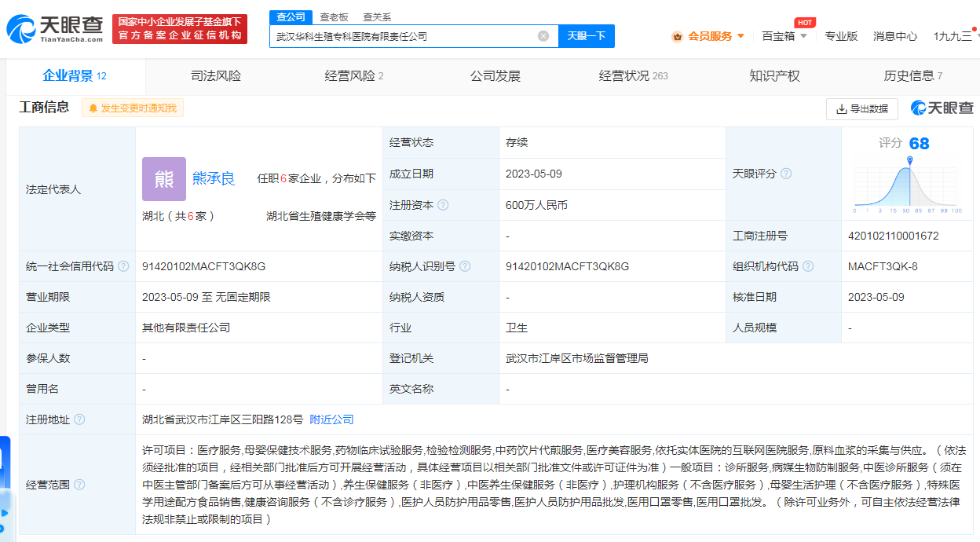980x542 pixels.
Task: Click the TianYanCha logo at top left
Action: (55, 29)
